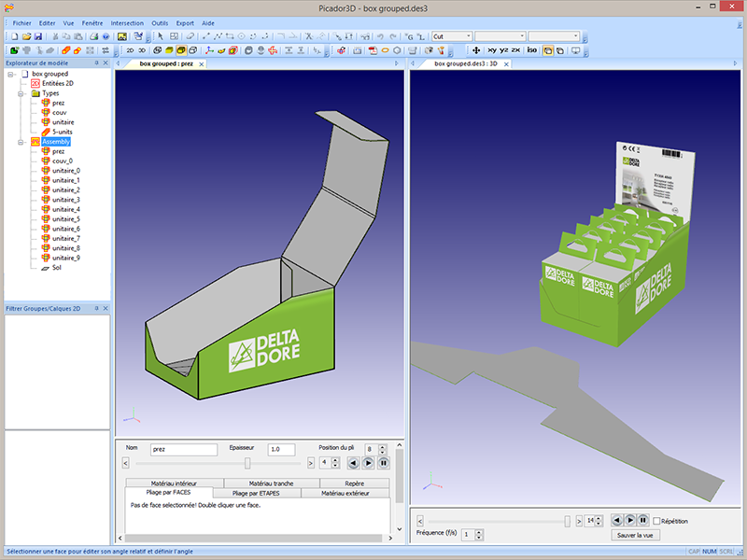747x560 pixels.
Task: Play the folding animation for prez
Action: (x=368, y=462)
